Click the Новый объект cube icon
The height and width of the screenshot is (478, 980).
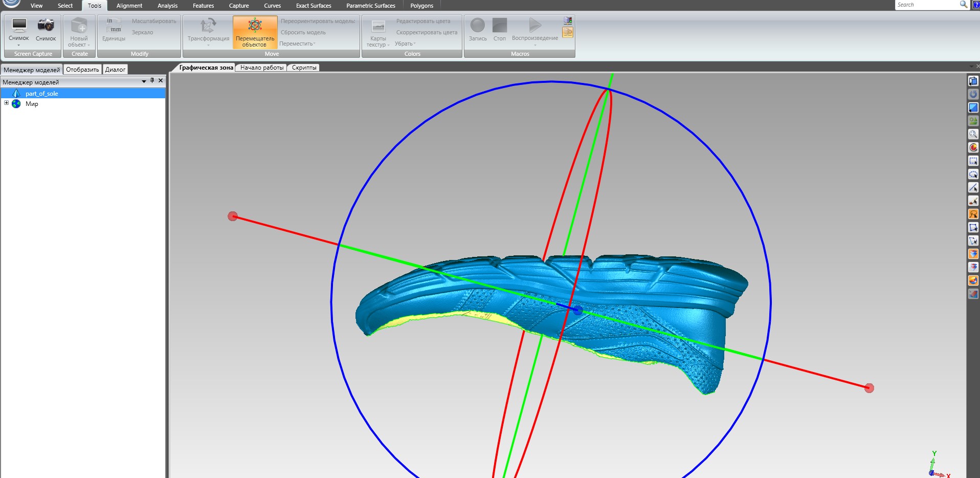click(79, 26)
